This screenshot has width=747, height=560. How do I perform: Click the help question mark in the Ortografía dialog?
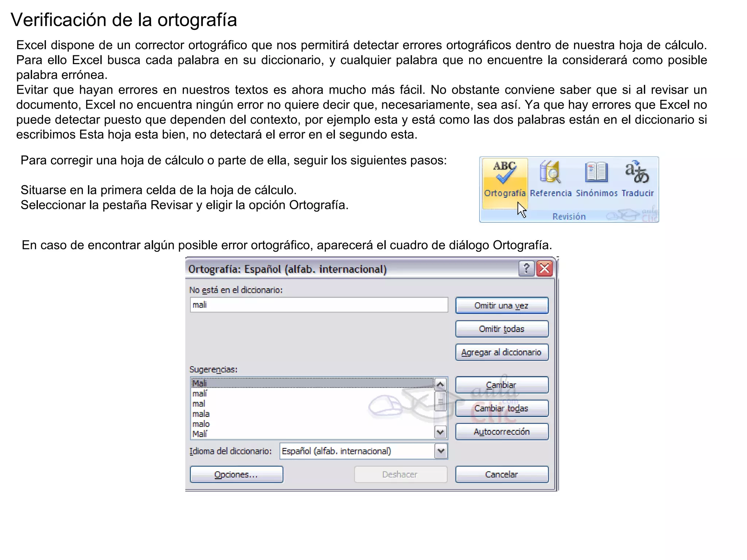click(x=526, y=269)
